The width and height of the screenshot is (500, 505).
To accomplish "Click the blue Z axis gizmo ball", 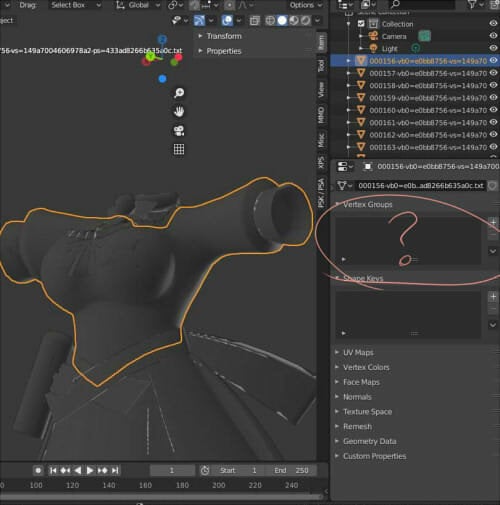I will [162, 40].
